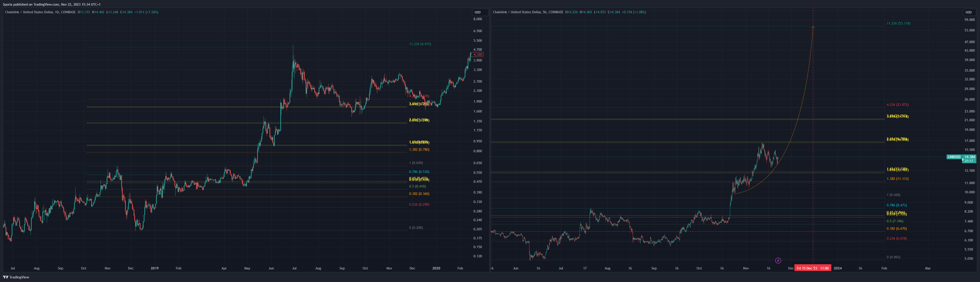Screen dimensions: 980x282
Task: Select the '0 (4.965)' Fibonacci label
Action: [x=893, y=257]
